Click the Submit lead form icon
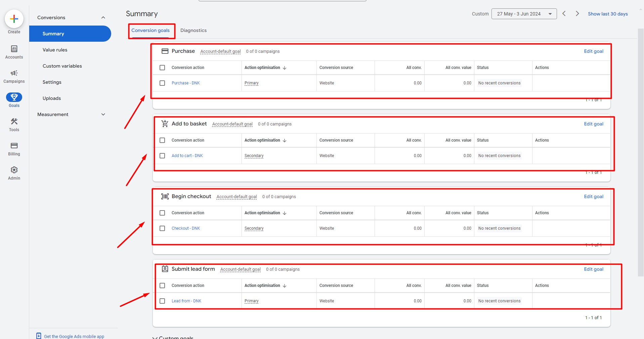Screen dimensions: 644x339 165,269
